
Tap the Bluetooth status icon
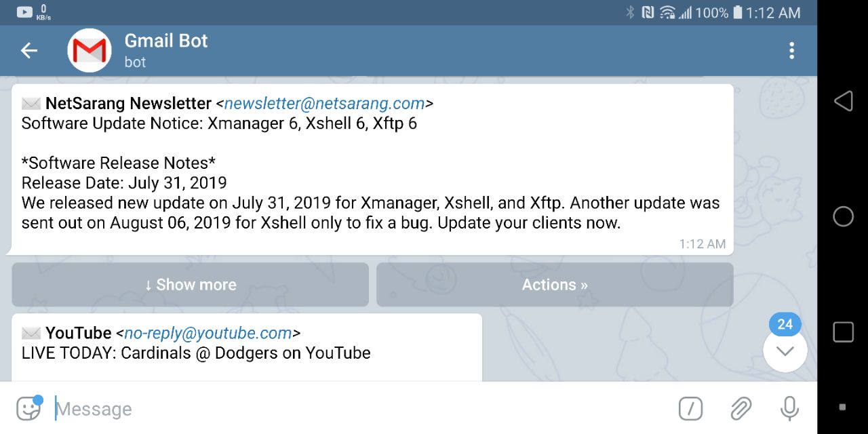(629, 12)
